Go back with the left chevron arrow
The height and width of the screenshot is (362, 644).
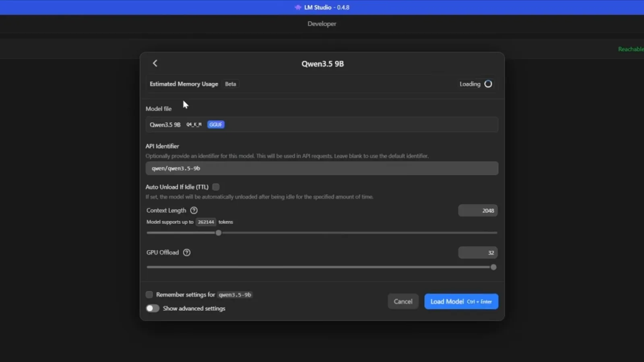pyautogui.click(x=155, y=63)
